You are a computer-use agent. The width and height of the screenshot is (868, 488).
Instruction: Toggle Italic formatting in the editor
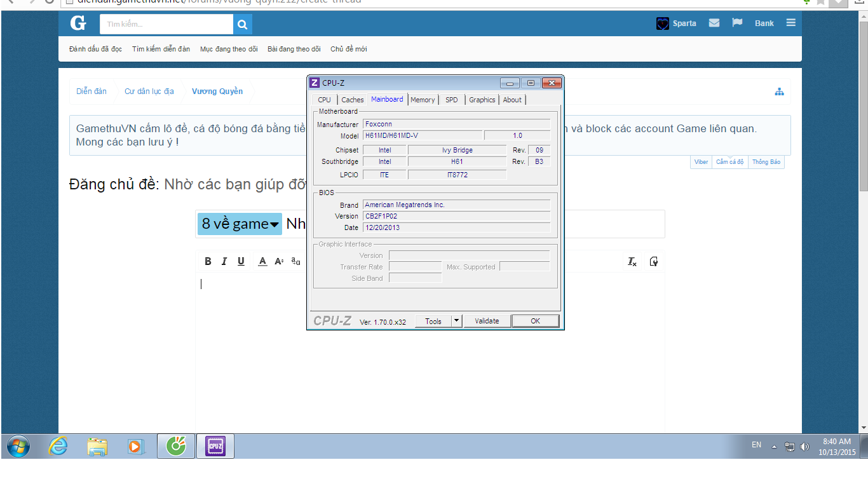224,261
